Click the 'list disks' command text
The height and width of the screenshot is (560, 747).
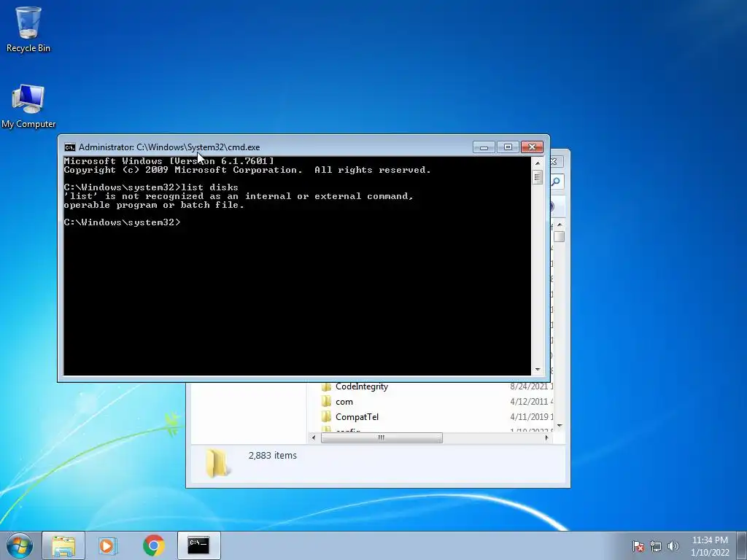coord(209,187)
